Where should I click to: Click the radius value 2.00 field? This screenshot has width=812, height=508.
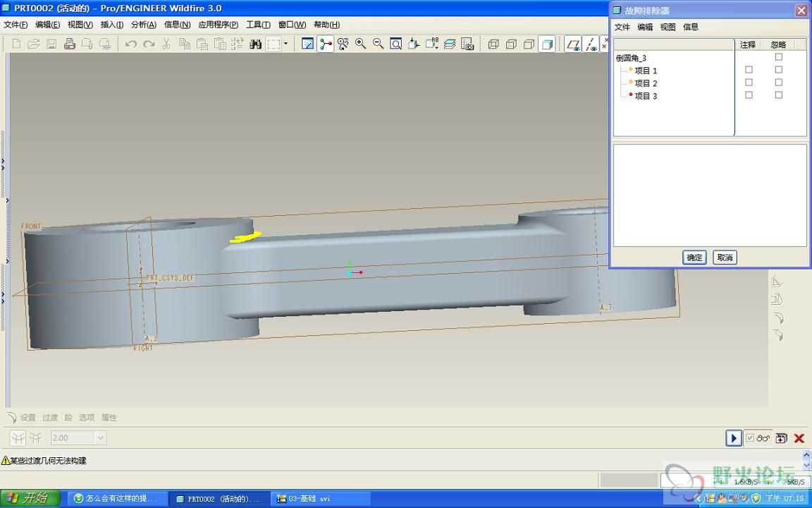pos(73,438)
